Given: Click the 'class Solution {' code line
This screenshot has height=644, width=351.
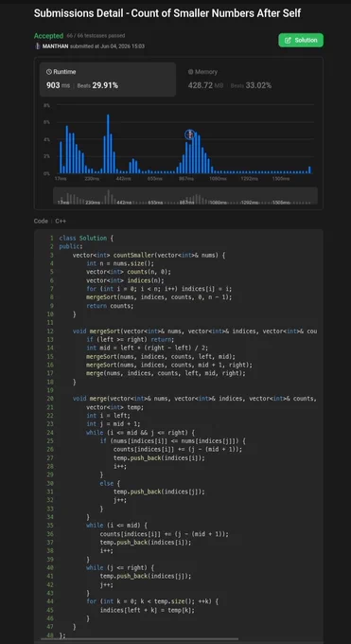Looking at the screenshot, I should pos(86,239).
